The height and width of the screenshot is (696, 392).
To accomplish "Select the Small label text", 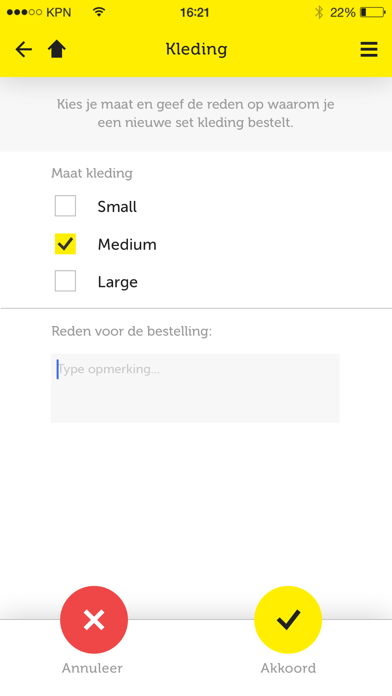I will [x=117, y=207].
